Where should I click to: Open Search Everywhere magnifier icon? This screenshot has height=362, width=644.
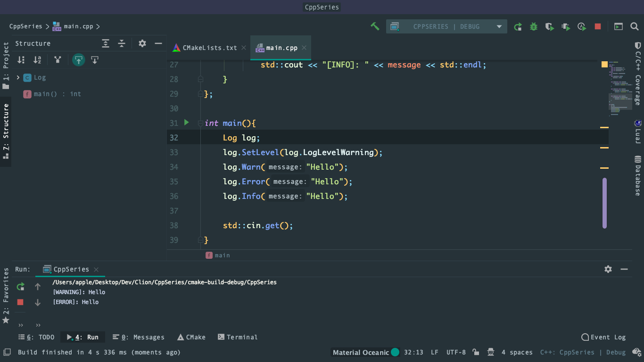pos(635,26)
